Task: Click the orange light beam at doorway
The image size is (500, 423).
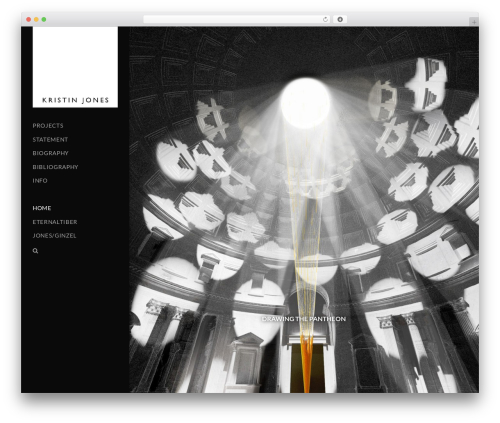Action: pyautogui.click(x=307, y=363)
